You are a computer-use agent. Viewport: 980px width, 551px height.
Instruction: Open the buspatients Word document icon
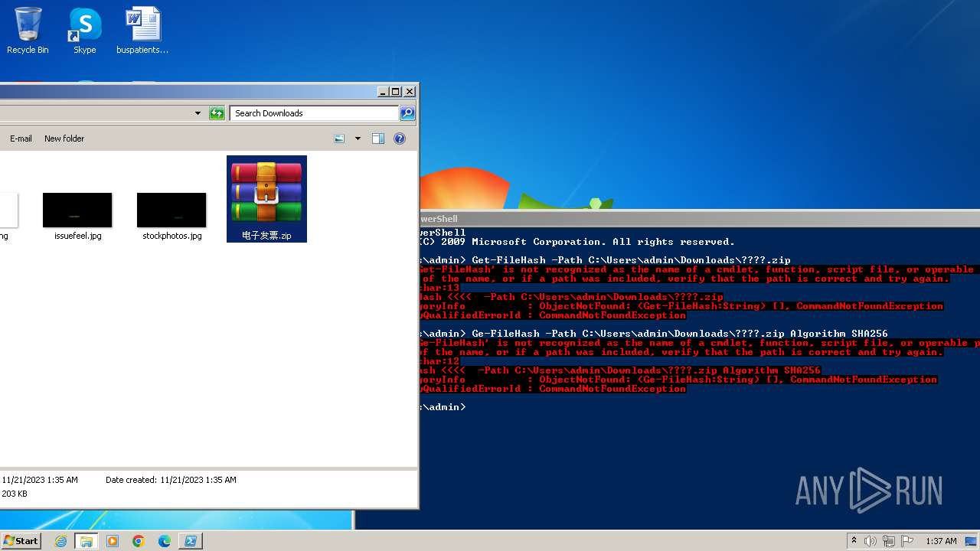142,31
